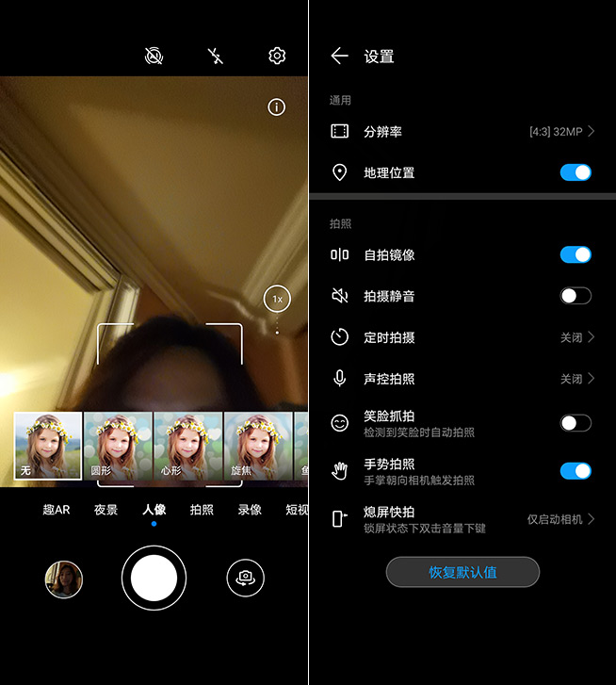Screen dimensions: 616x685
Task: Switch to 录像 video mode
Action: coord(250,510)
